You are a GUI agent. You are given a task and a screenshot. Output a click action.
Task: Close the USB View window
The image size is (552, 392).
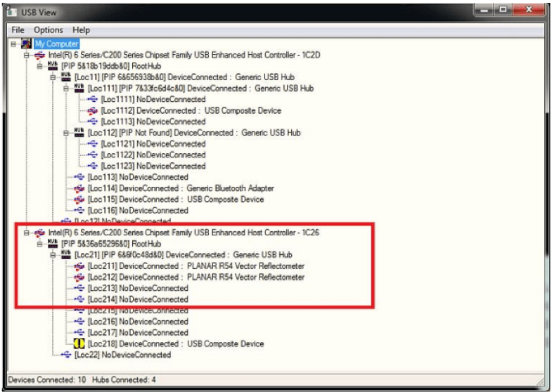[x=529, y=10]
